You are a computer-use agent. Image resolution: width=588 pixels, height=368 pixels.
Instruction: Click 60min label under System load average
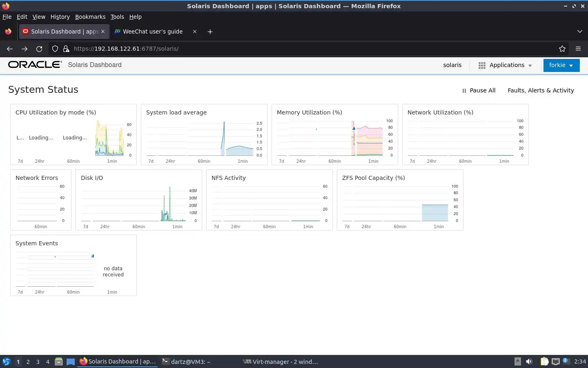click(204, 161)
